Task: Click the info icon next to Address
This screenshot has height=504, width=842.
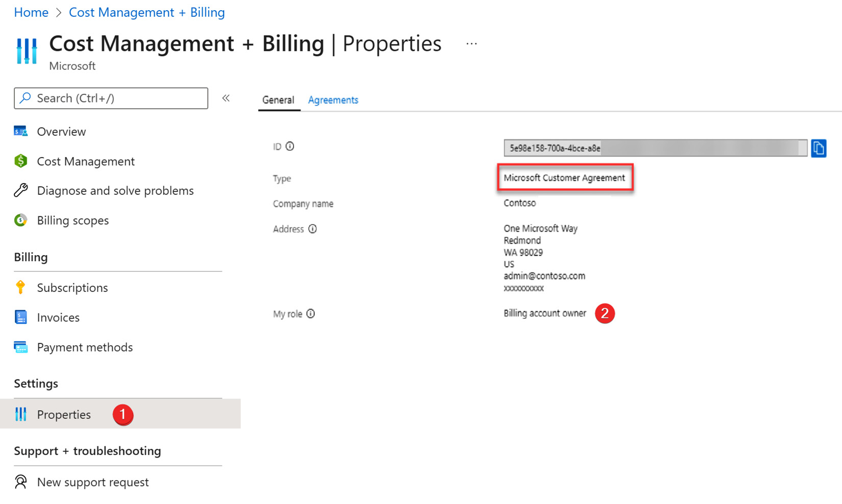Action: point(312,229)
